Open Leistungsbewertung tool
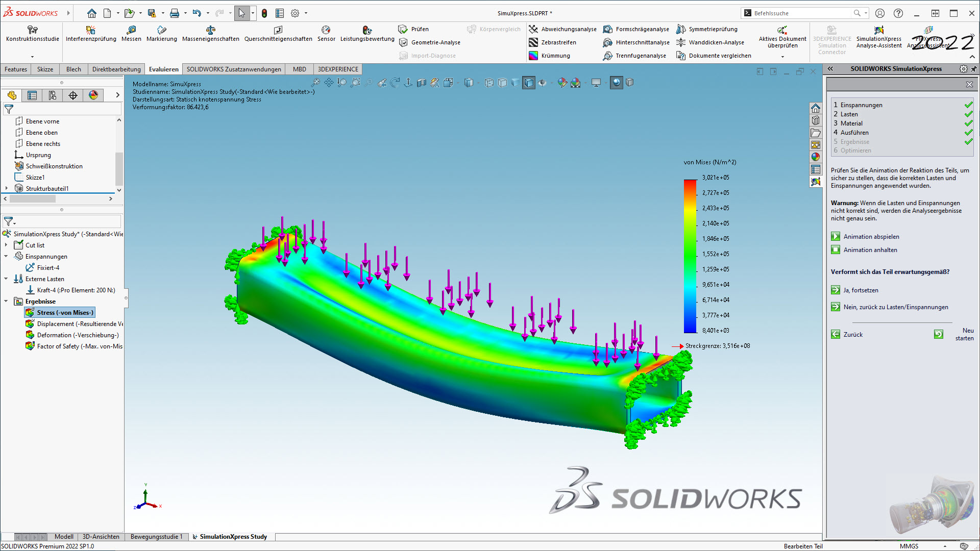Image resolution: width=980 pixels, height=551 pixels. coord(367,34)
